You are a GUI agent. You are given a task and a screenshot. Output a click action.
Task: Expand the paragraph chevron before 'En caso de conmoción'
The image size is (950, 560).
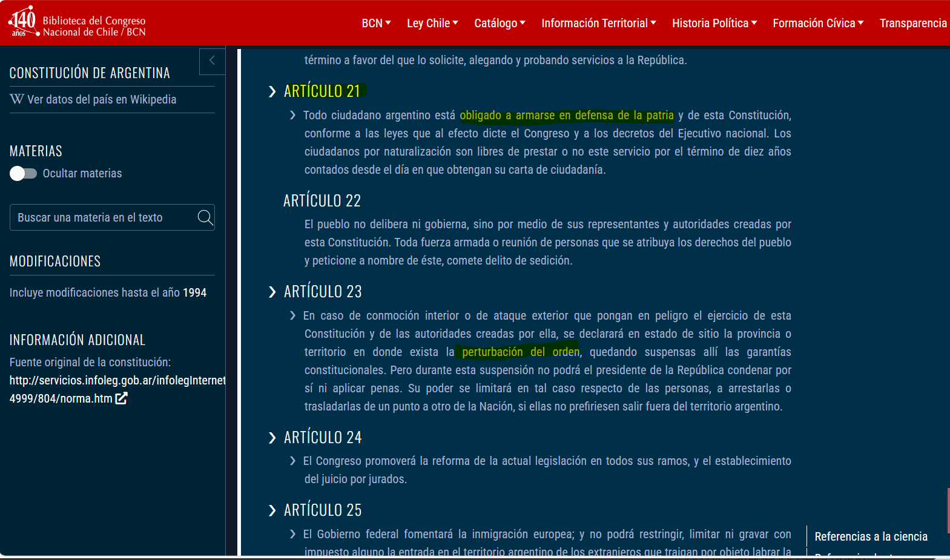[x=293, y=315]
